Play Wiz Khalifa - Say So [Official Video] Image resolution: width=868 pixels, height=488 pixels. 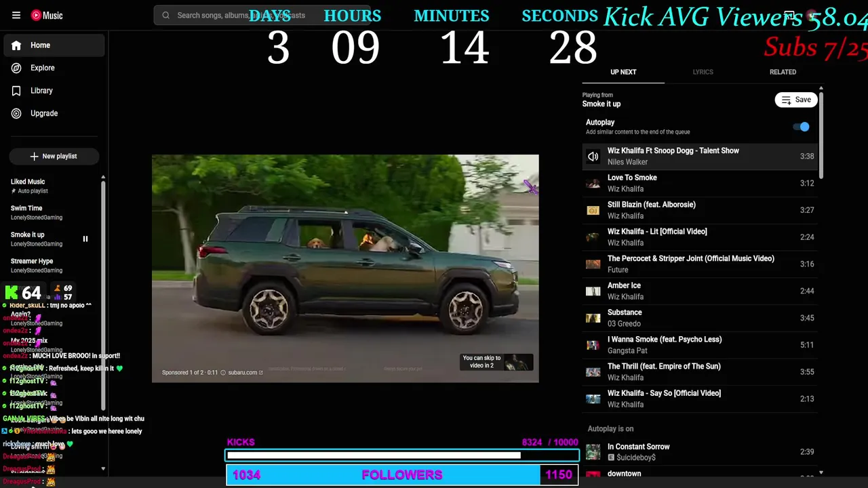700,399
